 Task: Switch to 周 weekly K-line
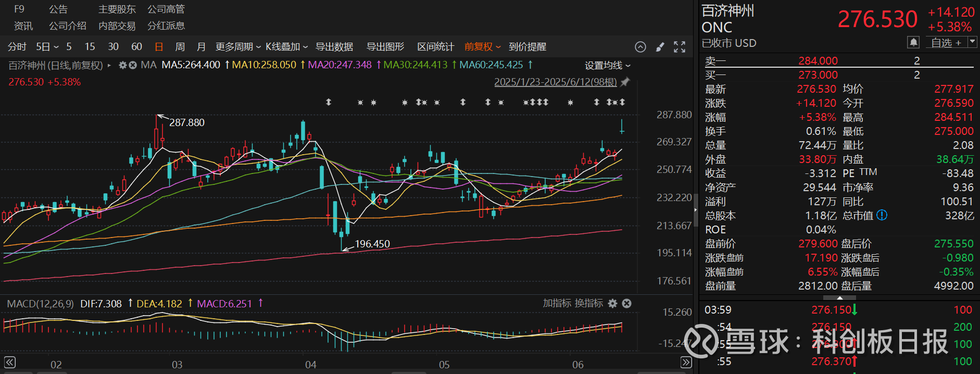point(180,47)
